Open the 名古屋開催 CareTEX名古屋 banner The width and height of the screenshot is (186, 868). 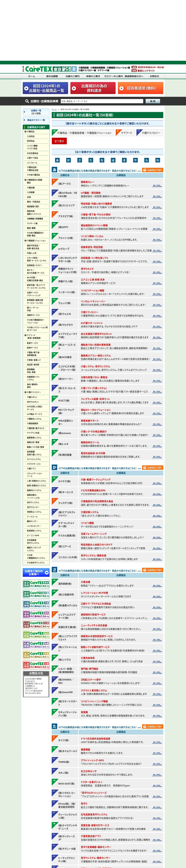click(x=36, y=624)
